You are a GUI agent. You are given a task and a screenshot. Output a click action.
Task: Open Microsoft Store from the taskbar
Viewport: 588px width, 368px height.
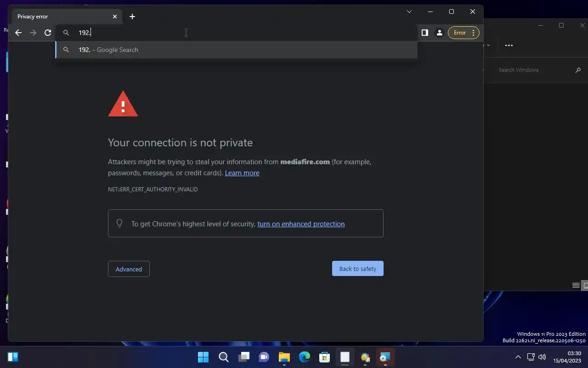tap(324, 357)
